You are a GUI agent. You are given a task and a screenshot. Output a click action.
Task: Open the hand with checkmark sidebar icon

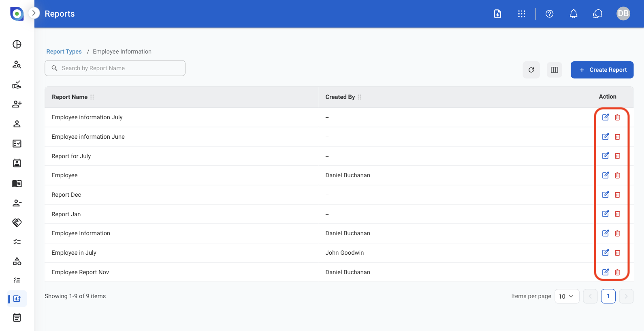(x=17, y=84)
